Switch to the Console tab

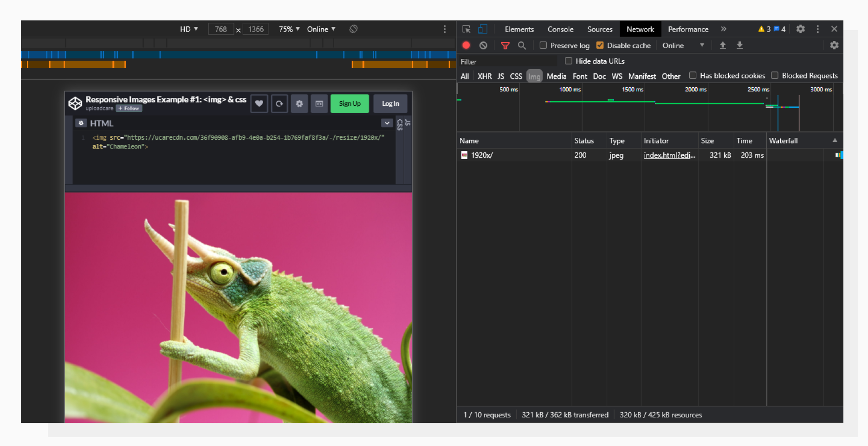coord(560,29)
